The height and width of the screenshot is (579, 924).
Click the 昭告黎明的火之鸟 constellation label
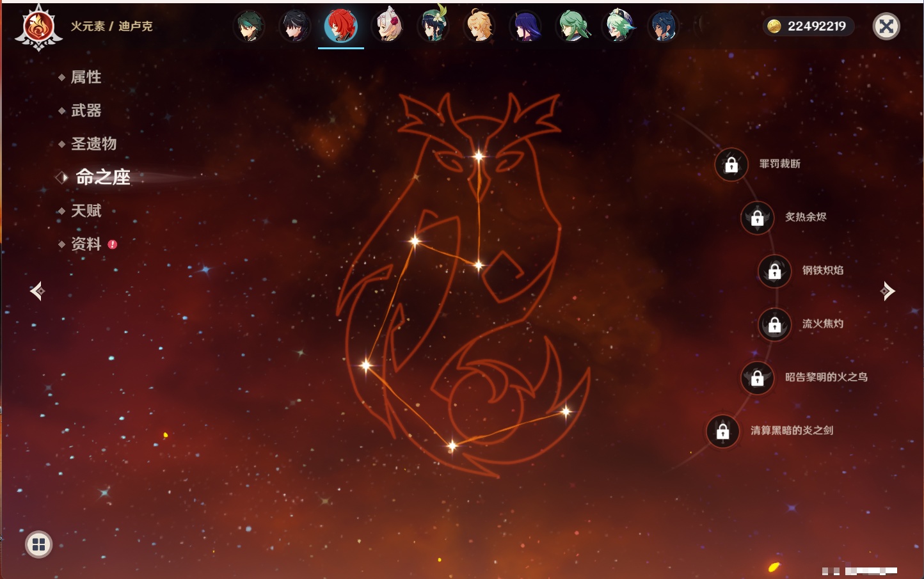827,377
